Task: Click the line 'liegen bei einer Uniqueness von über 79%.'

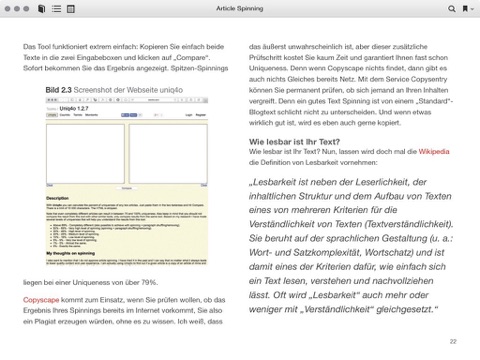Action: [90, 283]
